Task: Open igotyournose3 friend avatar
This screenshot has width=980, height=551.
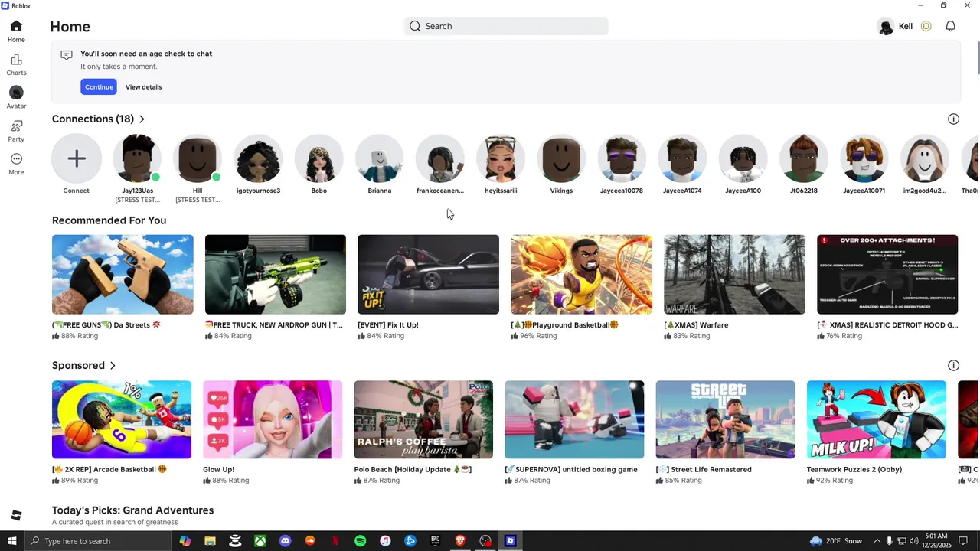Action: click(x=258, y=158)
